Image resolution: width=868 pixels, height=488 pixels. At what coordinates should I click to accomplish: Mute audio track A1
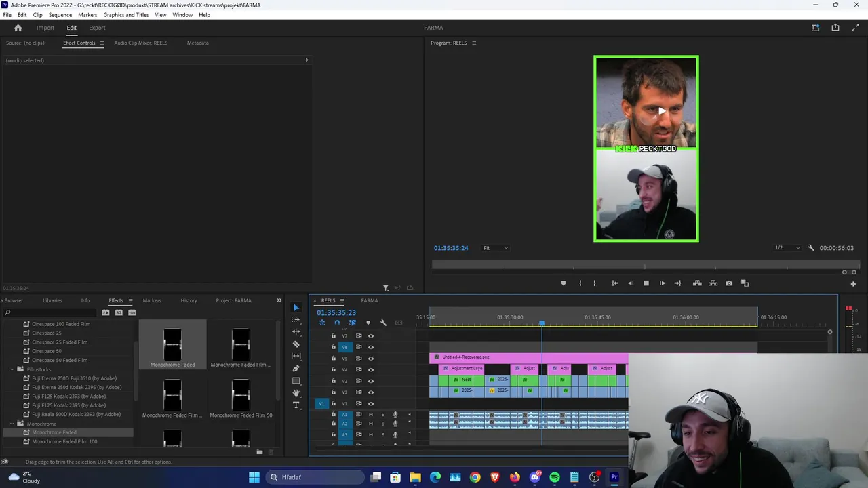coord(370,414)
